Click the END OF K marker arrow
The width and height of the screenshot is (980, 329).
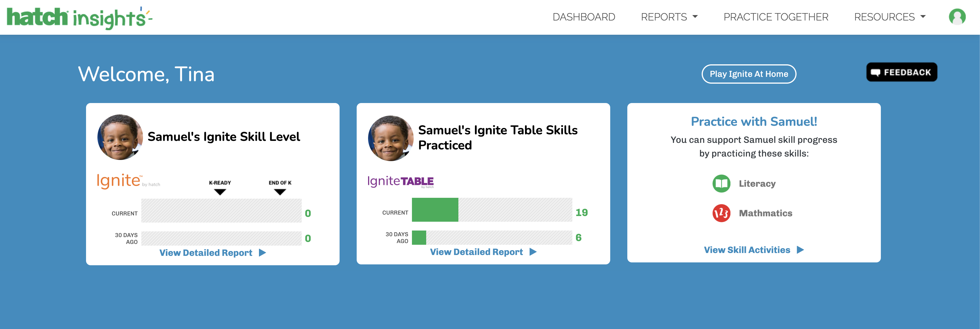pos(280,192)
